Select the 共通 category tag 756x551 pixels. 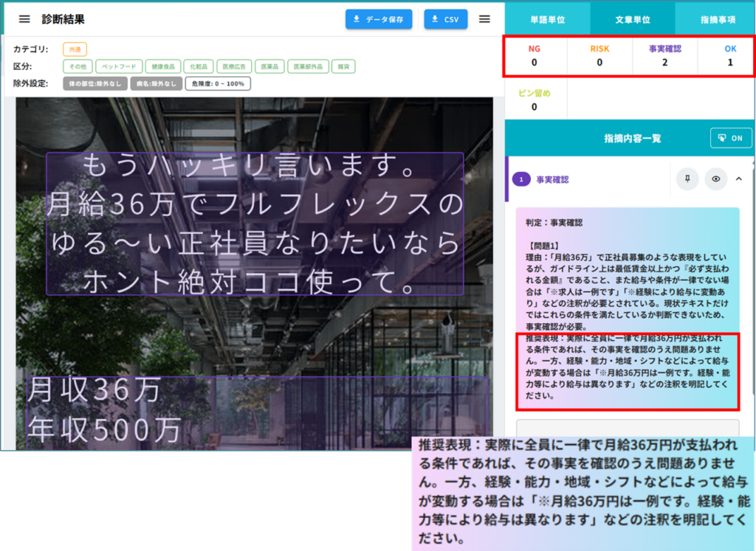click(x=75, y=49)
